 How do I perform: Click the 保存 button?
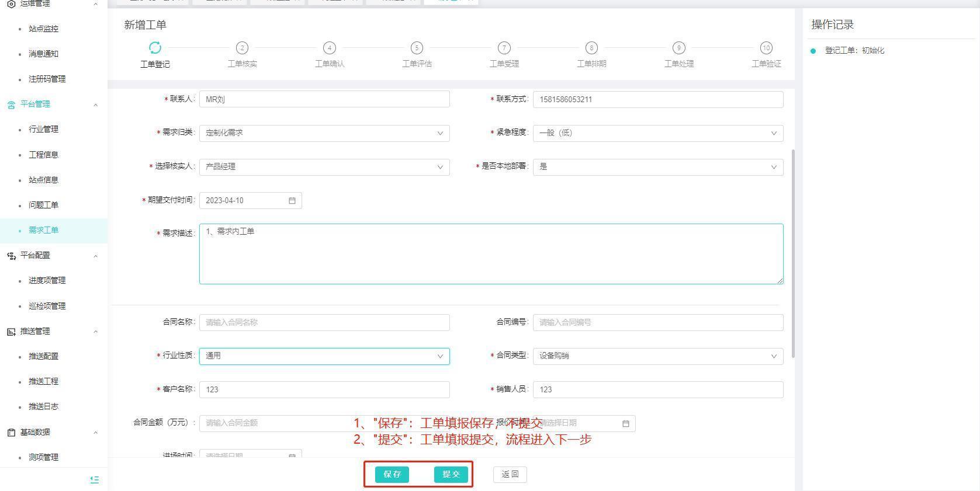coord(392,474)
